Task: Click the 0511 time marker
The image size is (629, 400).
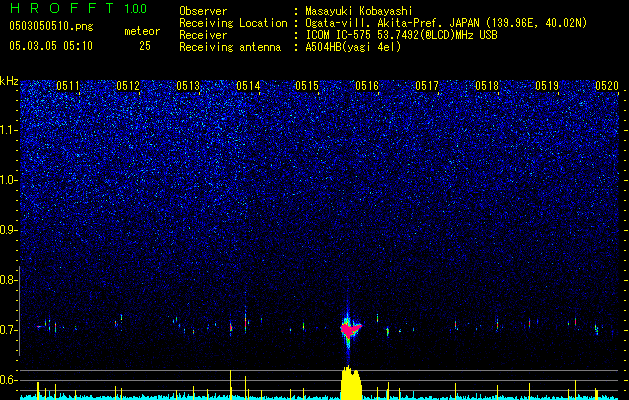Action: click(x=68, y=85)
